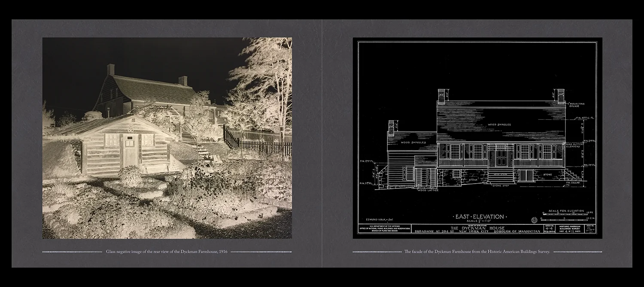The width and height of the screenshot is (644, 287).
Task: Click the 'HUNG GUTTERS & LEADERS' annotation
Action: (576, 145)
